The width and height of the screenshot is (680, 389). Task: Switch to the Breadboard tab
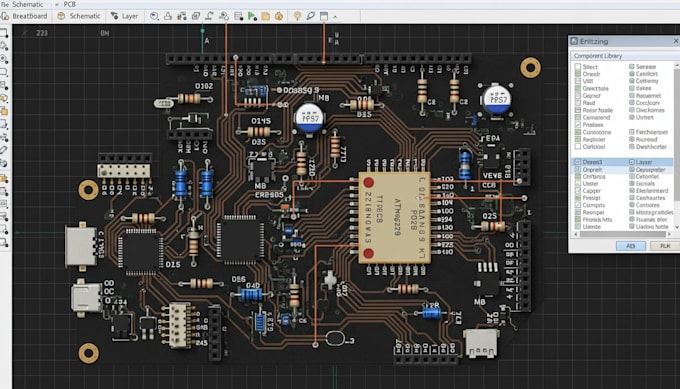pos(24,16)
